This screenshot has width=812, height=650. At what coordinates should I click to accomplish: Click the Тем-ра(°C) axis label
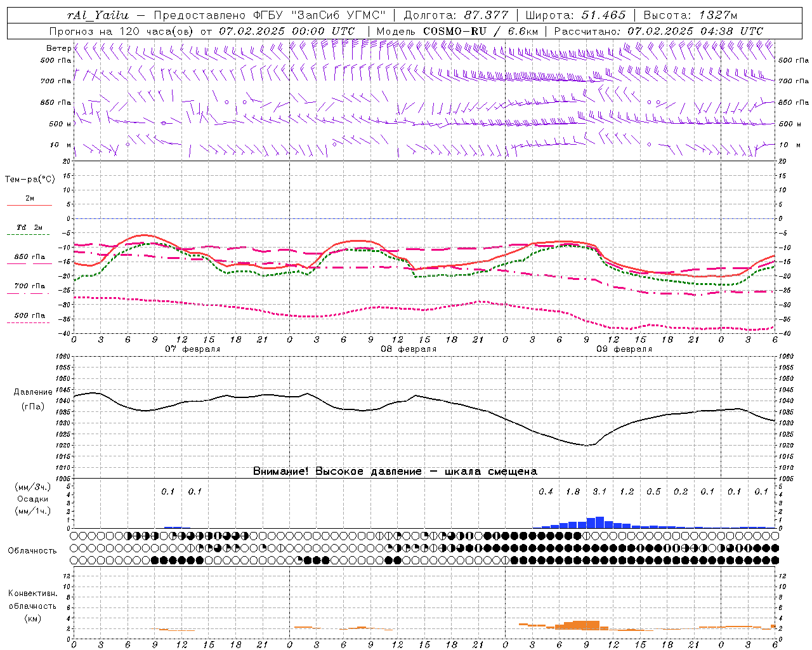[30, 180]
